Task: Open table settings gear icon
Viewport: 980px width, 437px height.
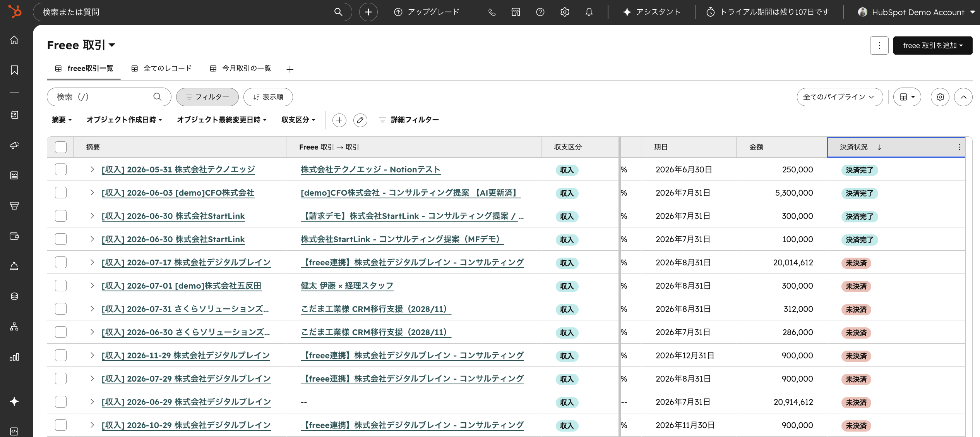Action: (940, 97)
